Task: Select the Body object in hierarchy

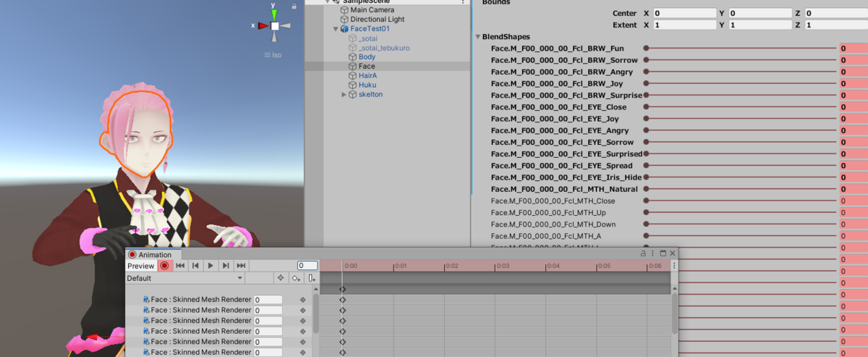Action: coord(367,57)
